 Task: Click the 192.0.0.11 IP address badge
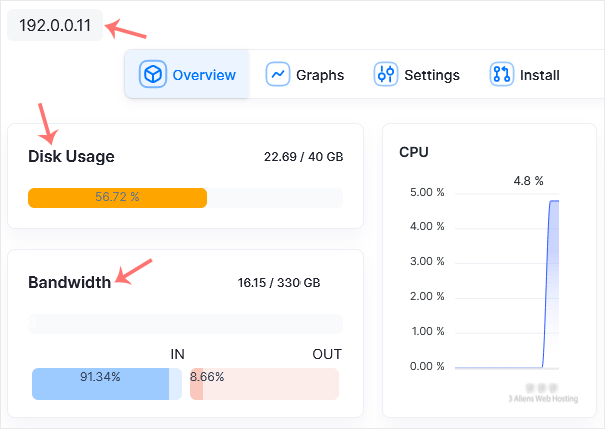[55, 25]
